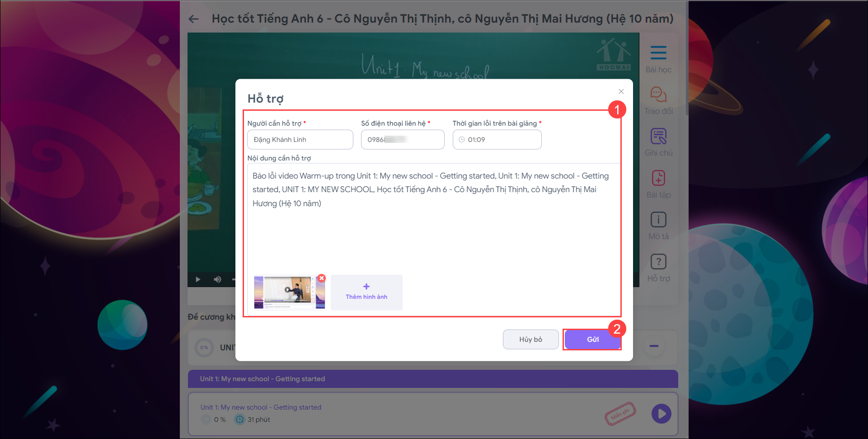Edit the Người cần hỗ trợ name field
The height and width of the screenshot is (439, 868).
[x=300, y=140]
